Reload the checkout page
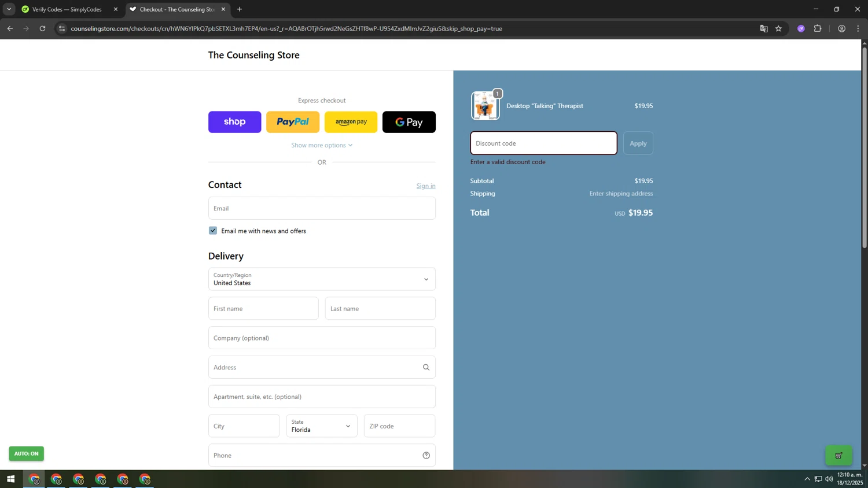868x488 pixels. click(42, 28)
